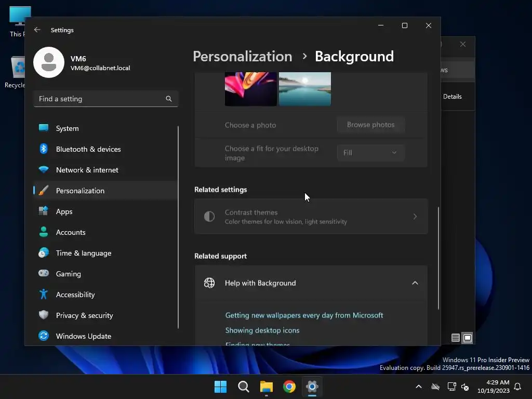Open Contrast themes related setting

[x=311, y=217]
